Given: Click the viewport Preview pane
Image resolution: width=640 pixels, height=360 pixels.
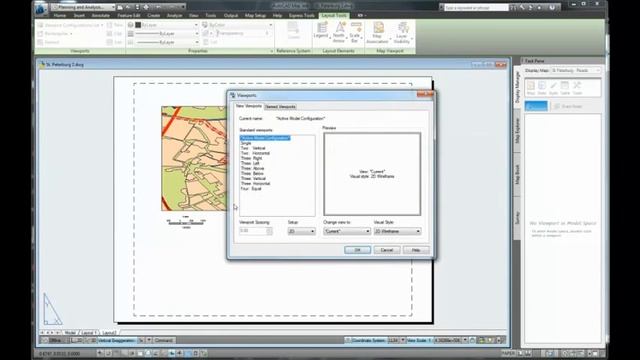Looking at the screenshot, I should coord(372,174).
